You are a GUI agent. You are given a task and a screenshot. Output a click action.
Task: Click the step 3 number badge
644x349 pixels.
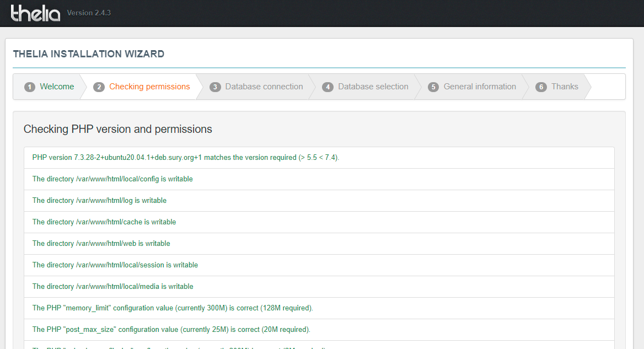pyautogui.click(x=215, y=87)
